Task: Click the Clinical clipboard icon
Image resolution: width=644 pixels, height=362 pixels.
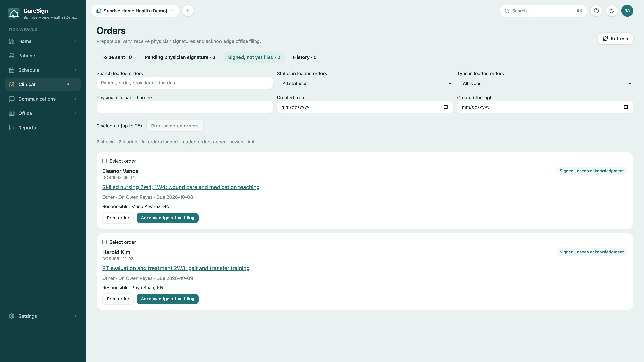Action: click(x=12, y=84)
